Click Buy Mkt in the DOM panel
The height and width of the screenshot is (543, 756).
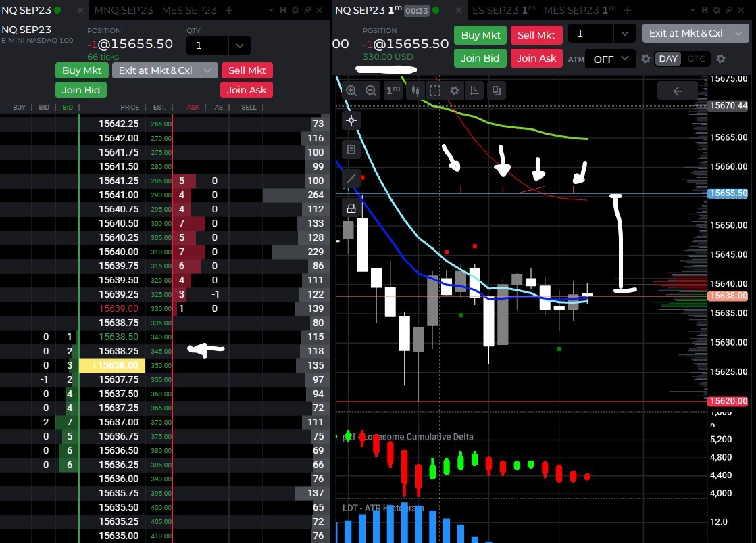tap(82, 70)
